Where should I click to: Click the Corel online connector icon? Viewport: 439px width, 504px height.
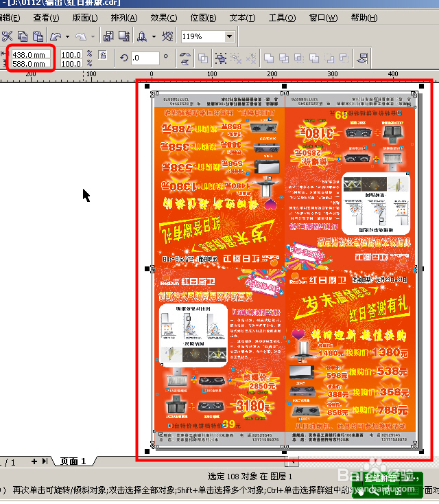[167, 36]
